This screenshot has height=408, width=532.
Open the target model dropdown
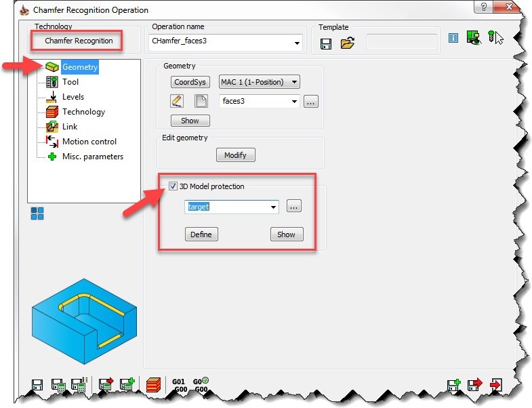[273, 207]
